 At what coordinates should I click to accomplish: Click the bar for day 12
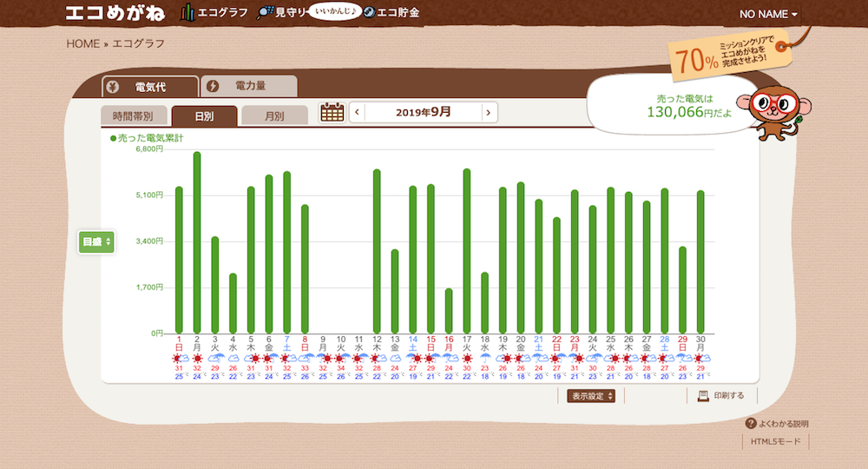[377, 251]
